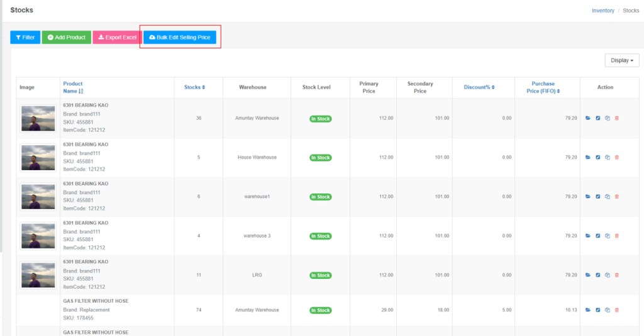The image size is (644, 336).
Task: Sort by Purchase Price (FIFO) header
Action: pyautogui.click(x=545, y=87)
